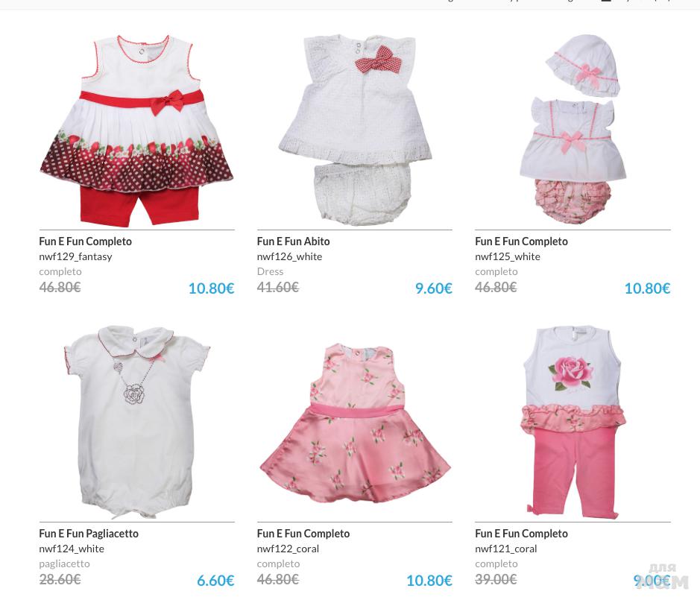Open the rose top nwf121_coral outfit image
The width and height of the screenshot is (700, 600).
pos(573,423)
